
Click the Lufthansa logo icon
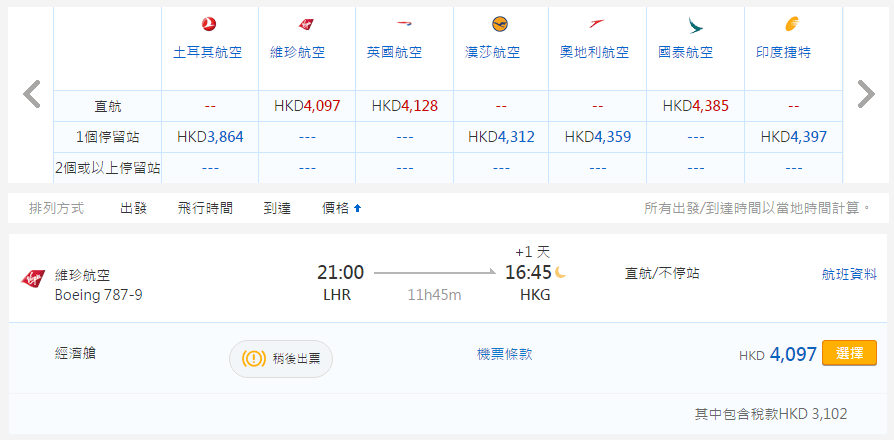pyautogui.click(x=500, y=24)
